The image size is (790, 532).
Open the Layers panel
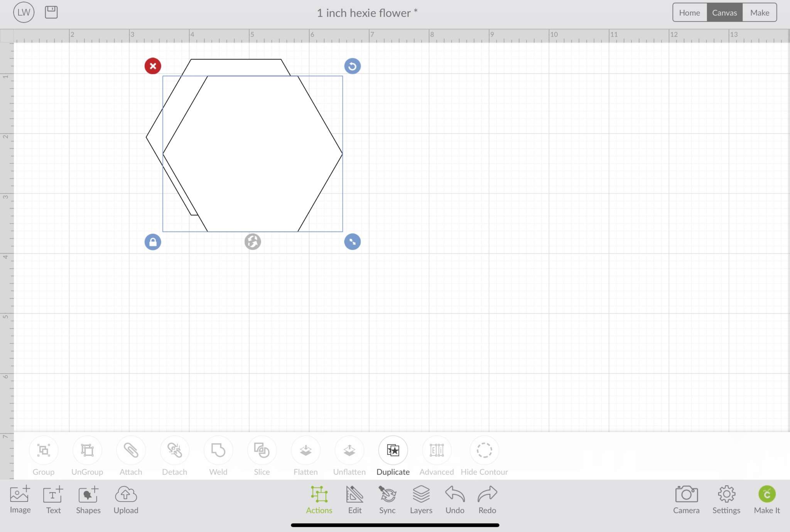pyautogui.click(x=421, y=499)
